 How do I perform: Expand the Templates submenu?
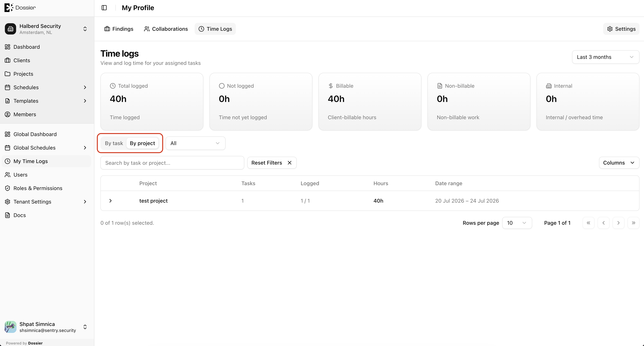point(85,101)
